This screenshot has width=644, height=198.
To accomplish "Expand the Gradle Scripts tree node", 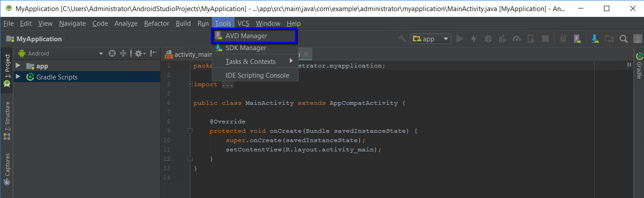I will pyautogui.click(x=18, y=77).
